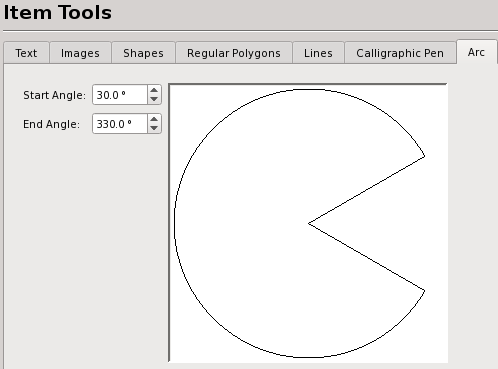Increase End Angle with up arrow

tap(154, 119)
